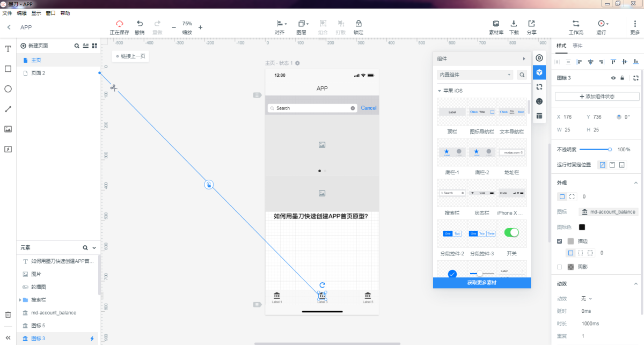The width and height of the screenshot is (644, 345).
Task: Toggle visibility eye for 图标 3
Action: tap(613, 78)
